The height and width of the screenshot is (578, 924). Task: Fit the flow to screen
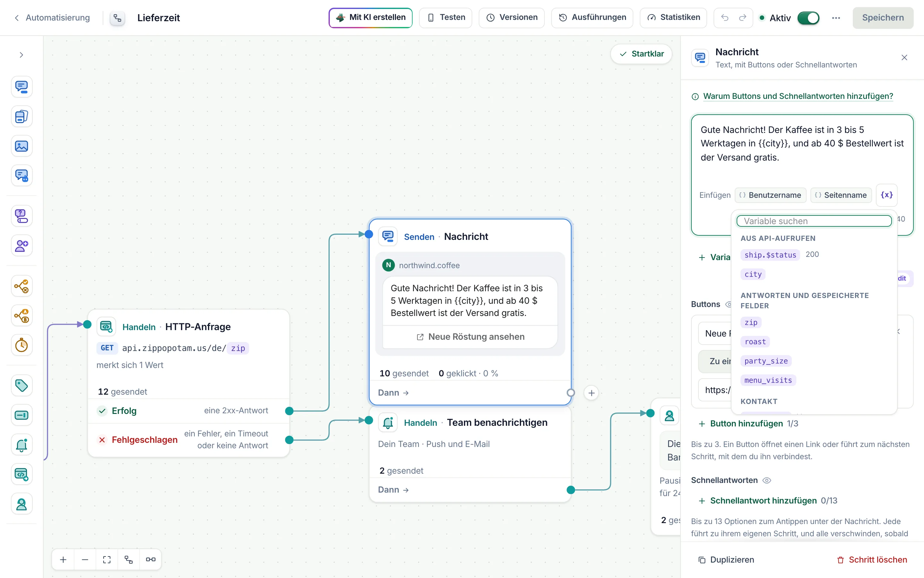pos(107,560)
